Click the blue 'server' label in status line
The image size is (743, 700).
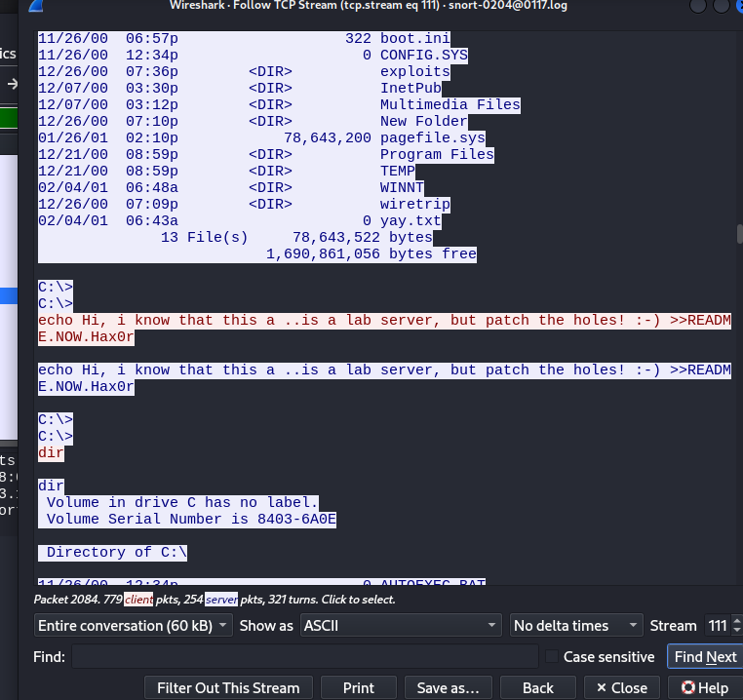pos(221,600)
